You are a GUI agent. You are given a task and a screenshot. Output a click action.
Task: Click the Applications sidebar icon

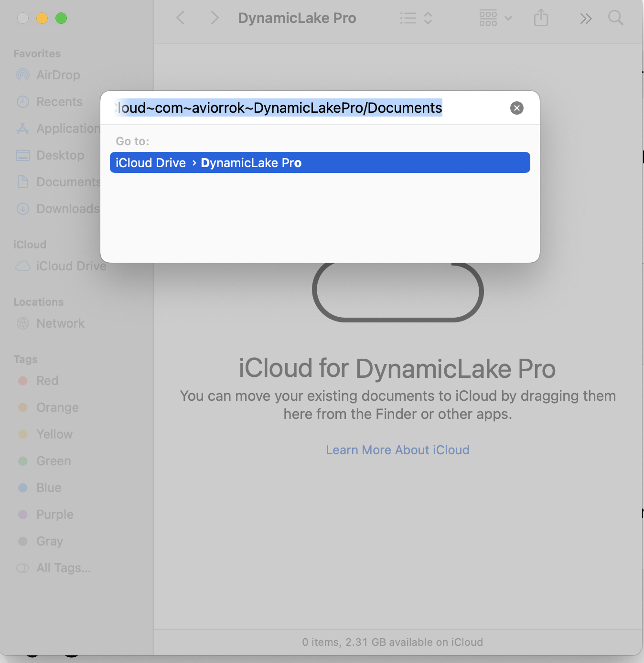coord(23,128)
